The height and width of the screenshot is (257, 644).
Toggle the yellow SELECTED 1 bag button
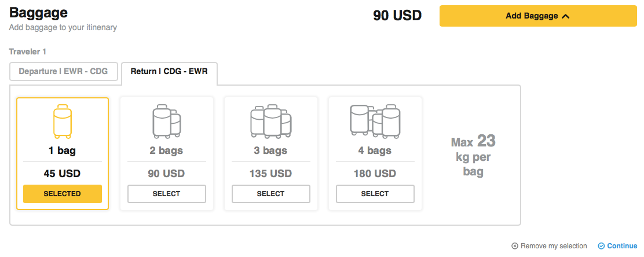(63, 194)
